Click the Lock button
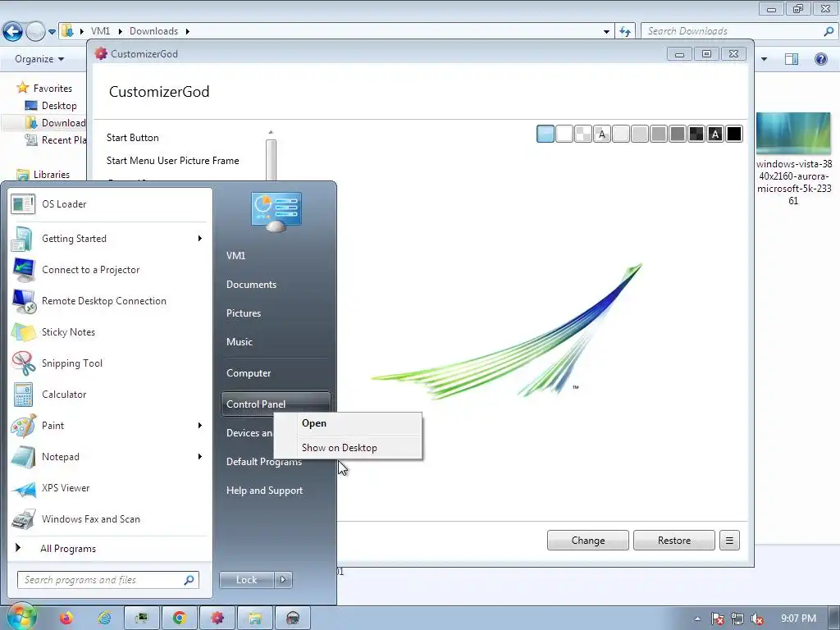 point(246,580)
